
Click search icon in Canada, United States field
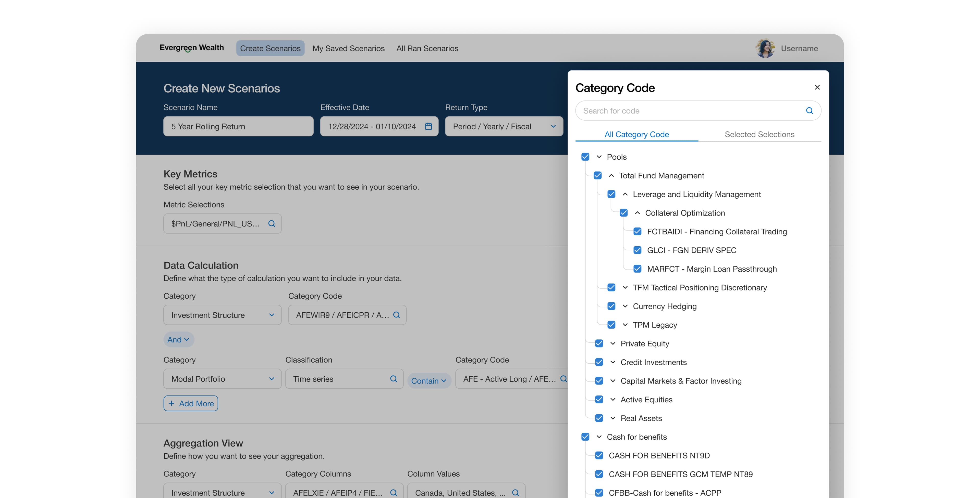(516, 493)
